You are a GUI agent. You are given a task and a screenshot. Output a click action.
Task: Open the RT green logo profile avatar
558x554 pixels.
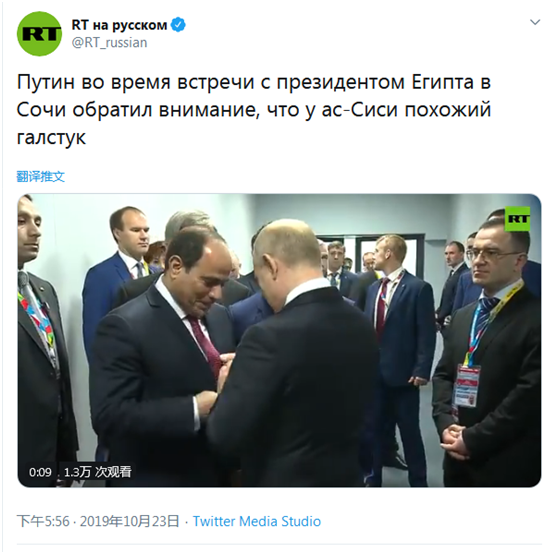point(40,34)
